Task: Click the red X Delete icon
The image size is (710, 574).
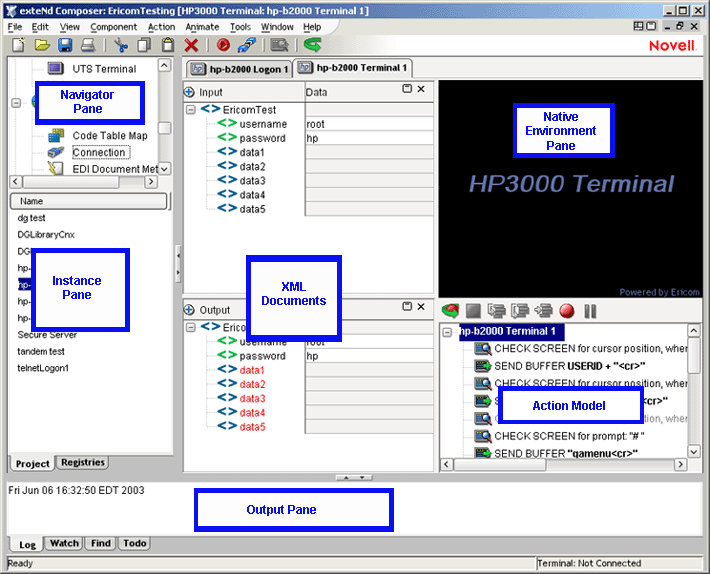Action: pyautogui.click(x=191, y=45)
